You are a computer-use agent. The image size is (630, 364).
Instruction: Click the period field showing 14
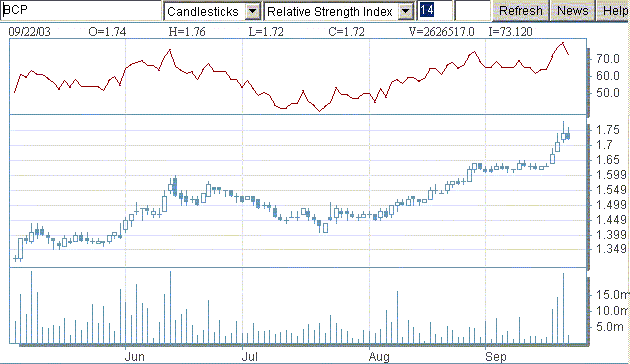(x=435, y=11)
